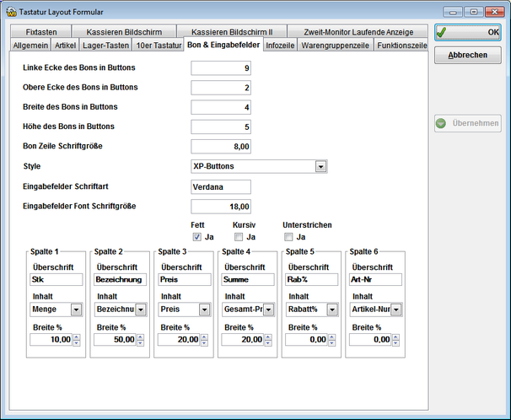Decrease Spalte 4 Breite % with down arrow
Screen dimensions: 511x420
click(x=268, y=342)
